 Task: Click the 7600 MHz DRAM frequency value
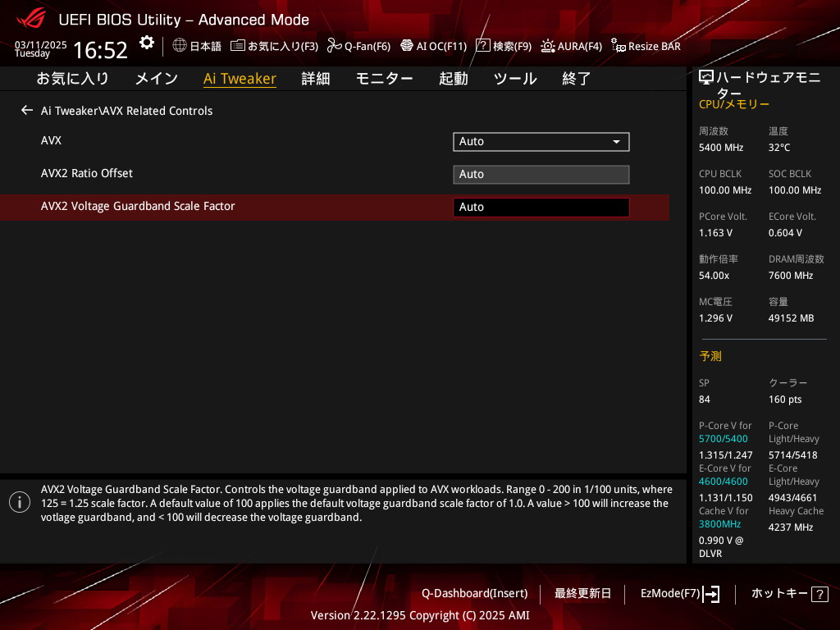pos(791,276)
